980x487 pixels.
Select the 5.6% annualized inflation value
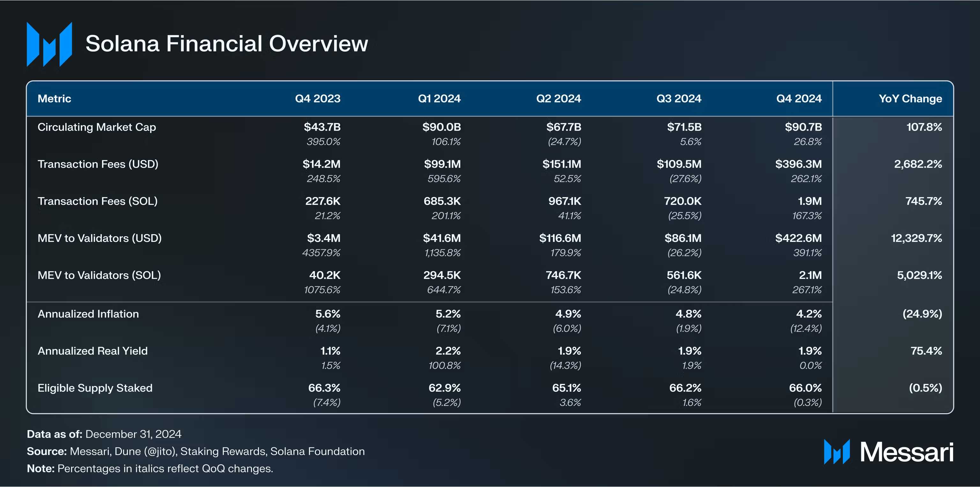pos(328,314)
